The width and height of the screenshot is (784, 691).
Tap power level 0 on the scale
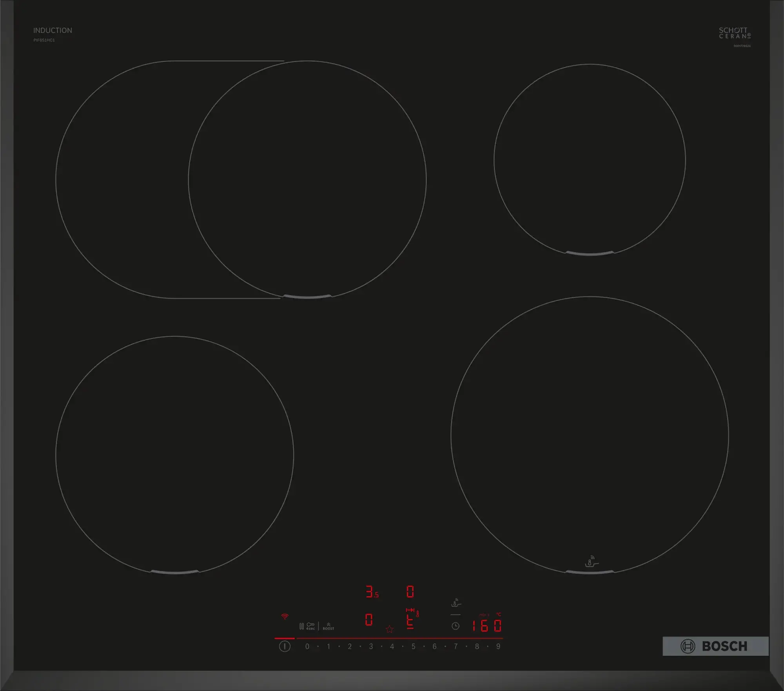(307, 646)
